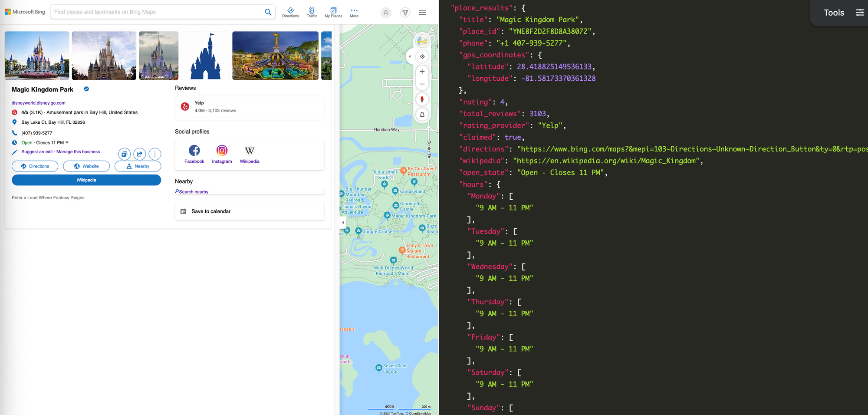This screenshot has height=415, width=868.
Task: Open My Places in the toolbar
Action: 333,12
